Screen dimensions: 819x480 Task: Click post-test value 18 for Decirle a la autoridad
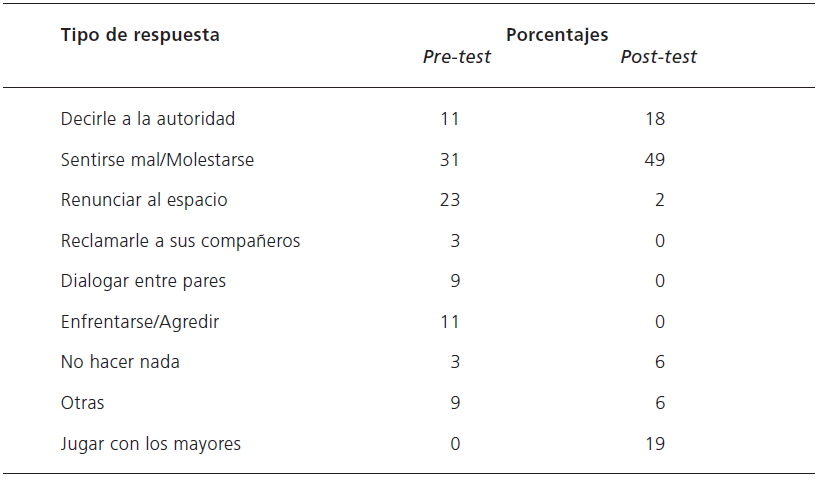coord(655,119)
